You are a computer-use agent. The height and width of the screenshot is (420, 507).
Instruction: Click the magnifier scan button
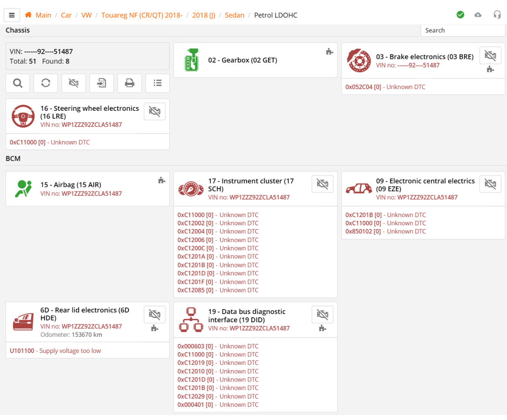[18, 83]
